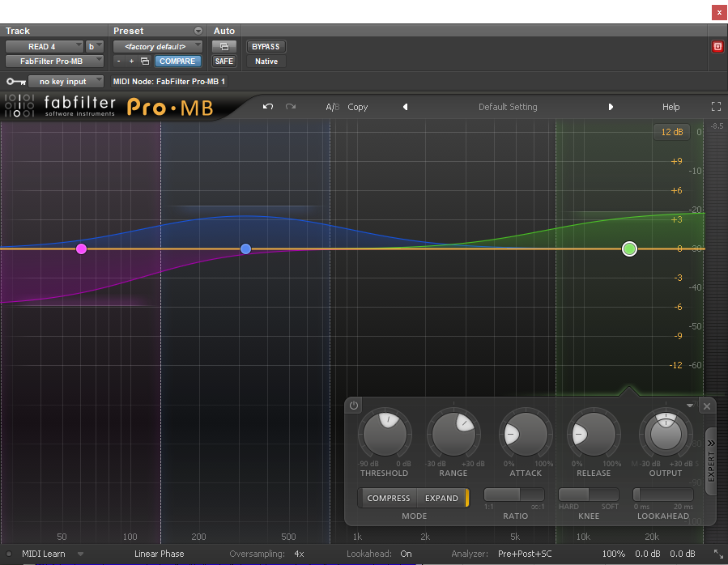
Task: Select the blue mid band node
Action: 245,249
